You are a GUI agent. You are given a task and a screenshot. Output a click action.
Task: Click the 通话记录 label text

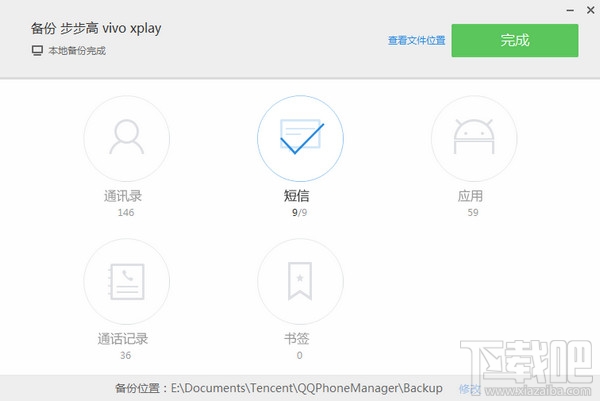[x=123, y=339]
